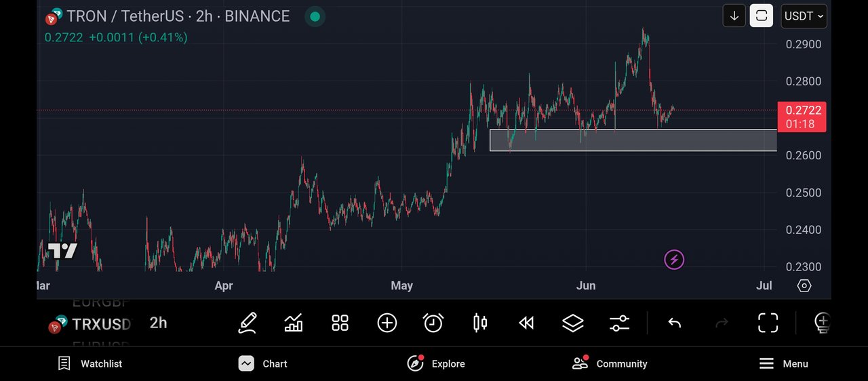Enter fullscreen mode via corners icon
This screenshot has width=868, height=381.
pos(768,323)
